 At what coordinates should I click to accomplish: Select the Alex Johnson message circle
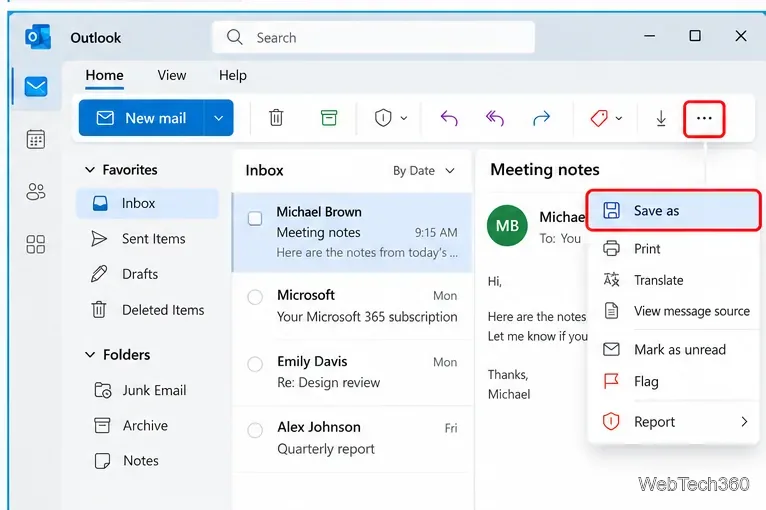pyautogui.click(x=255, y=430)
